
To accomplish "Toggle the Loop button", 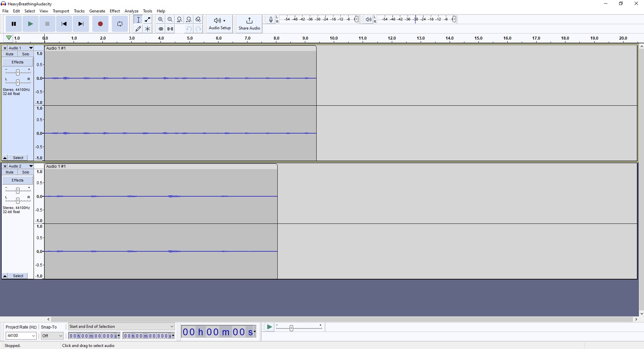I will (120, 24).
